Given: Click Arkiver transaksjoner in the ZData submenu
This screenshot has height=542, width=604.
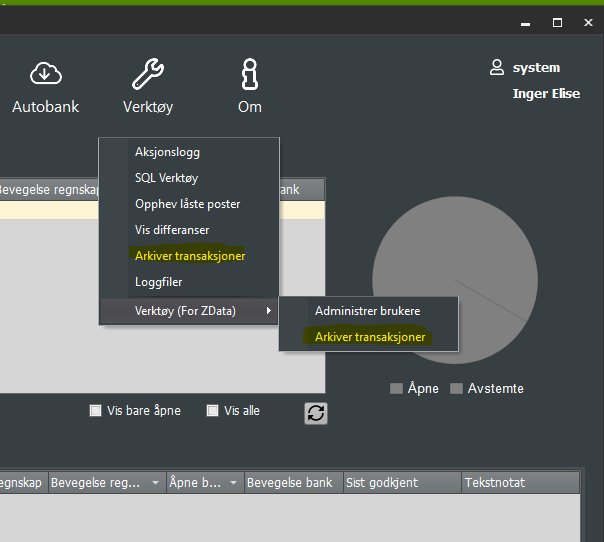Looking at the screenshot, I should (370, 337).
